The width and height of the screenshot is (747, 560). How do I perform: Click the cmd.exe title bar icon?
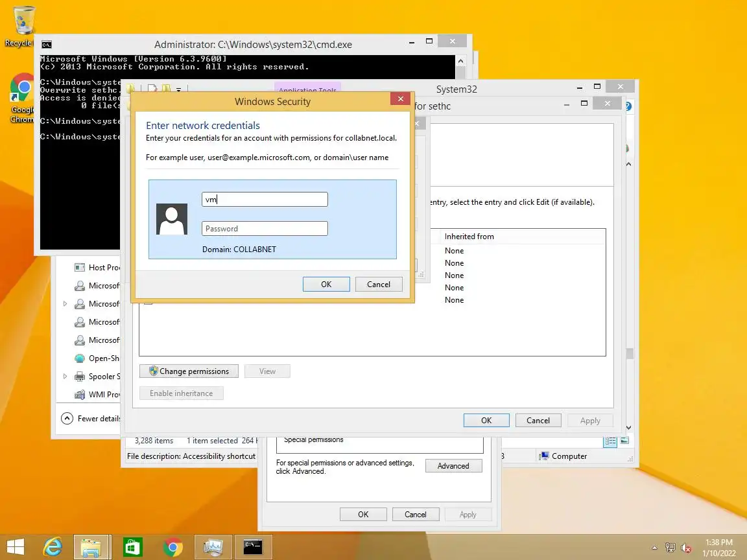(x=46, y=45)
